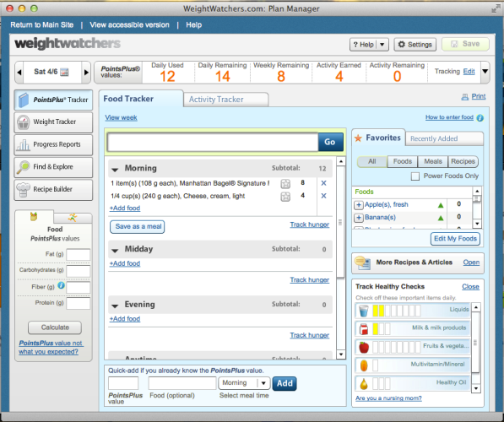Open the Weight Tracker sidebar item
The width and height of the screenshot is (504, 422).
[53, 122]
